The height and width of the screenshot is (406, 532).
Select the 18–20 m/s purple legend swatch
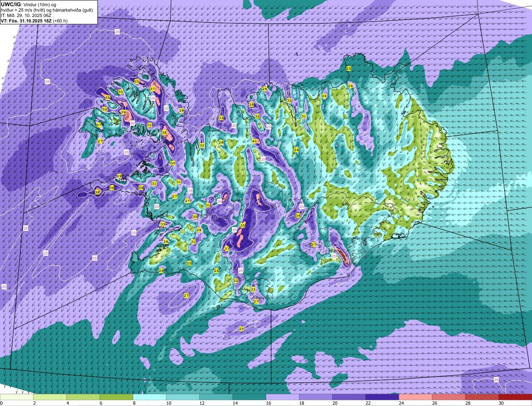[316, 397]
